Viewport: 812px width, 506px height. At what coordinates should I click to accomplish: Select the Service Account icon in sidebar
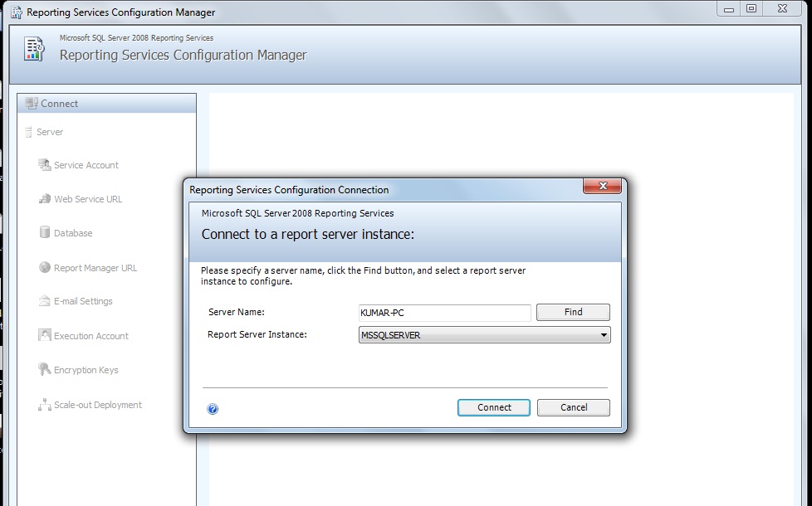(43, 165)
